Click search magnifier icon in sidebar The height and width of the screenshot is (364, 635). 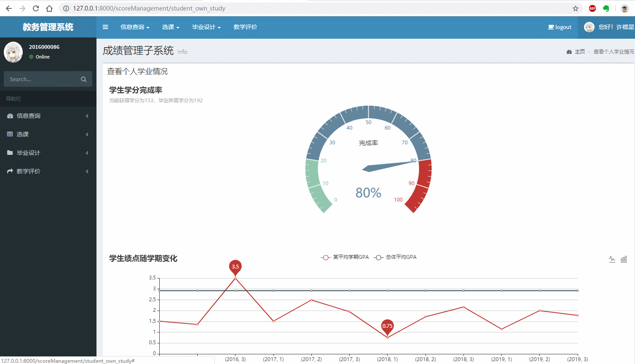pyautogui.click(x=83, y=79)
